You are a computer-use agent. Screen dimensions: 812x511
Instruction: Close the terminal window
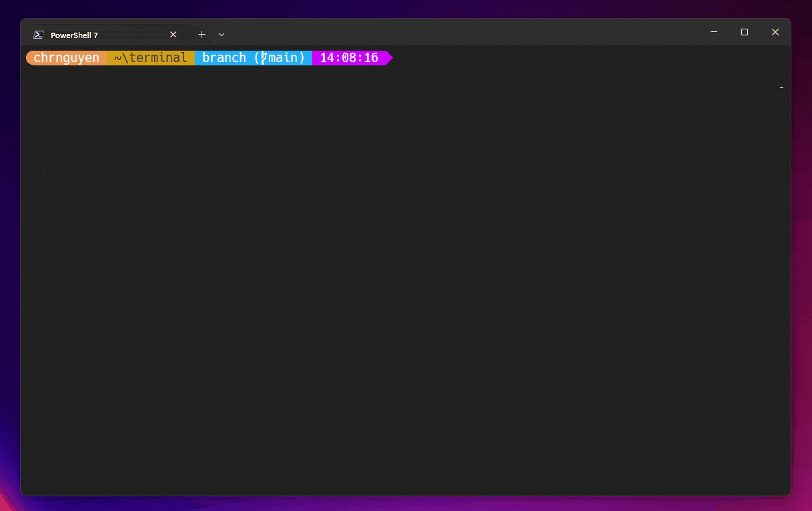(775, 32)
